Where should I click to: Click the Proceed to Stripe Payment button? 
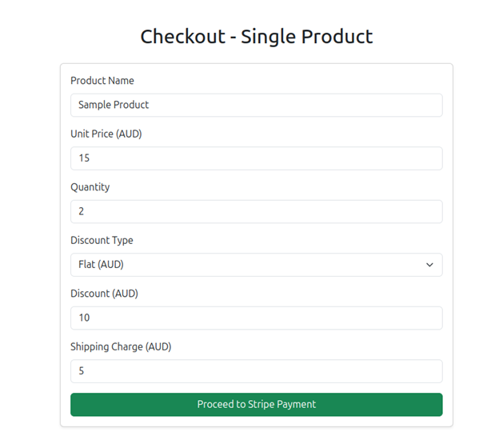coord(256,405)
